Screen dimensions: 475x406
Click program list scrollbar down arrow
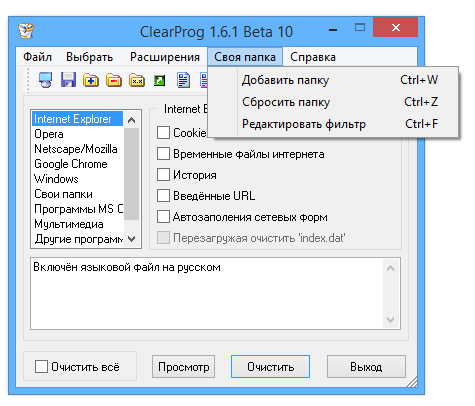tap(131, 239)
